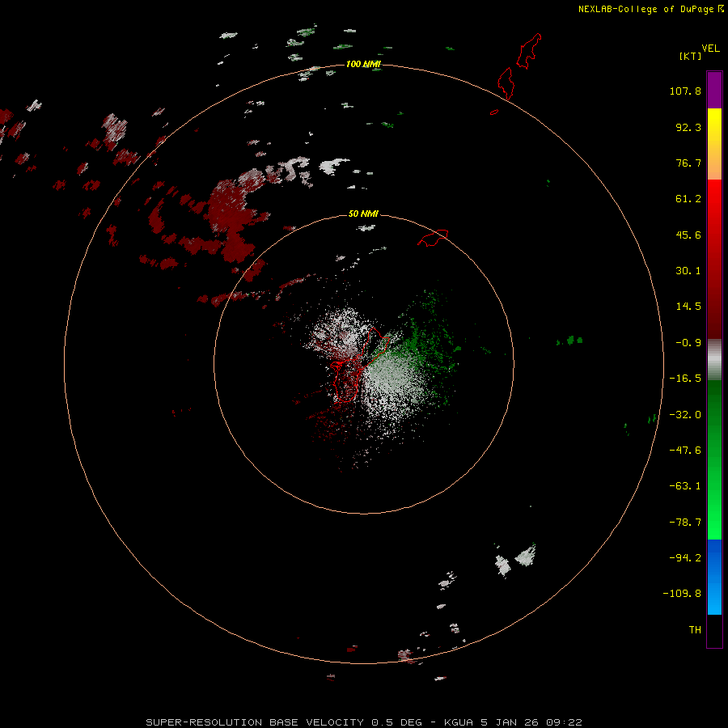Image resolution: width=728 pixels, height=728 pixels.
Task: Click the -94.2 value on velocity scale
Action: (x=685, y=557)
